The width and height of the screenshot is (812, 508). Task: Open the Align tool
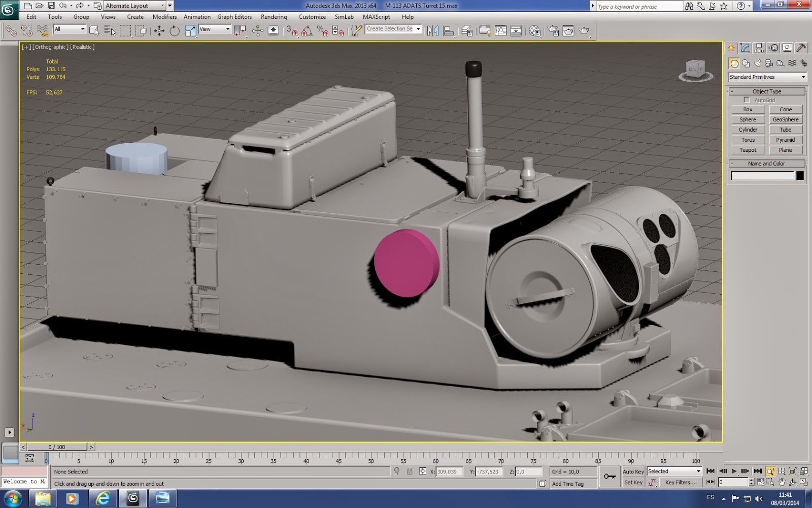(449, 30)
